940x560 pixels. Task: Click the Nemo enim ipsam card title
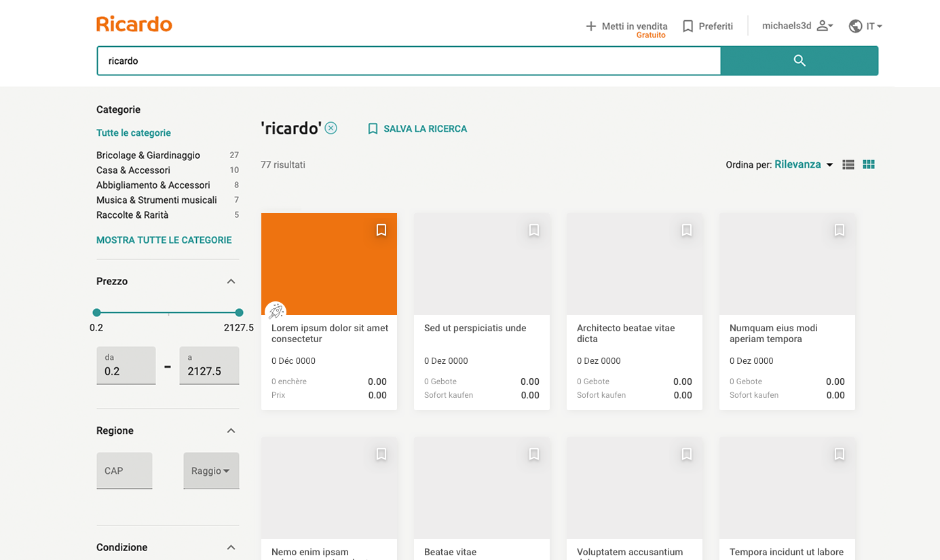(x=310, y=553)
